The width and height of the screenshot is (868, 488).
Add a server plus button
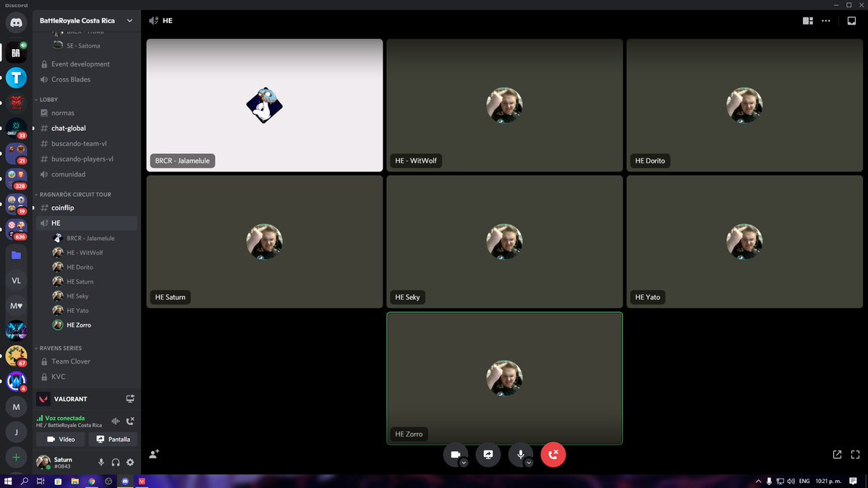[x=16, y=458]
